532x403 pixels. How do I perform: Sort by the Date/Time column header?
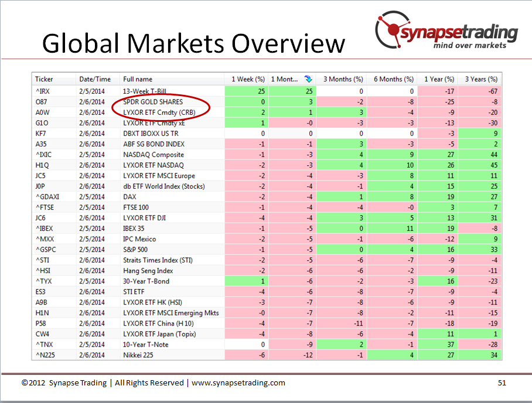click(98, 79)
